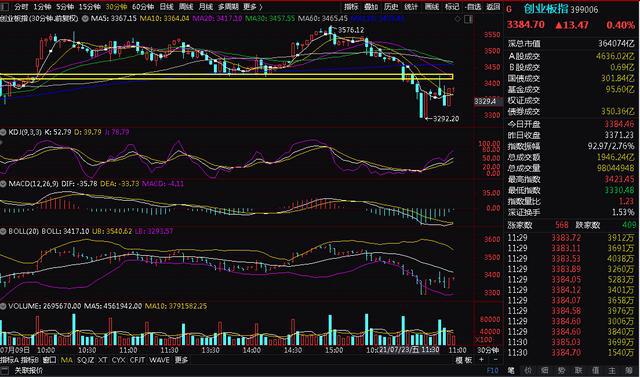Click the BOLL indicator settings circle icon
This screenshot has height=377, width=640.
[x=3, y=231]
